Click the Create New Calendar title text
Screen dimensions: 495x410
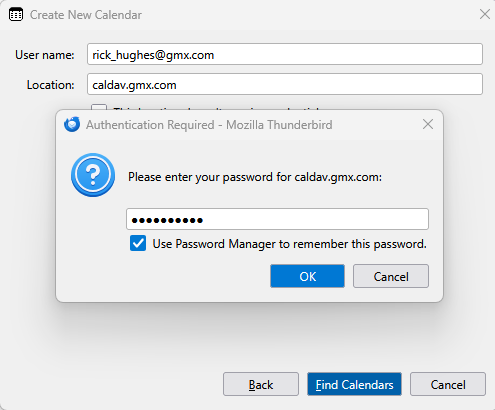pos(86,15)
